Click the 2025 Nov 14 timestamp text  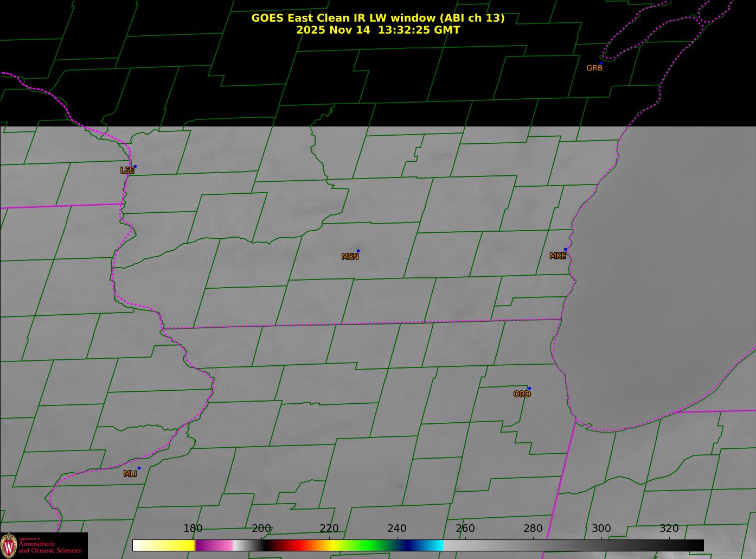click(377, 30)
